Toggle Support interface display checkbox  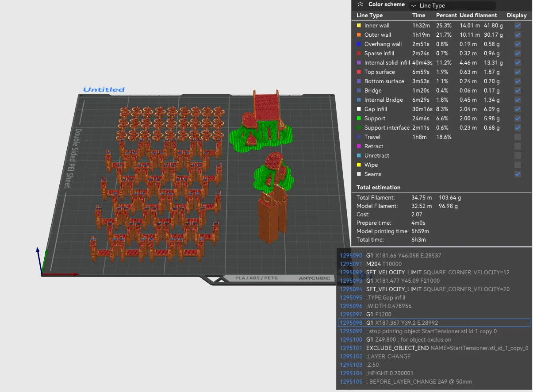(x=518, y=127)
